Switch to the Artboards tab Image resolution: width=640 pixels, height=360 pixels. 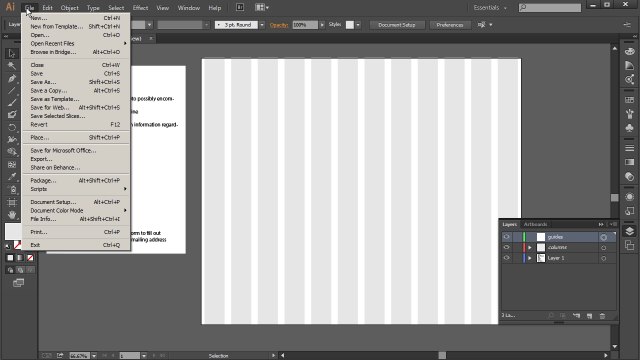tap(536, 224)
